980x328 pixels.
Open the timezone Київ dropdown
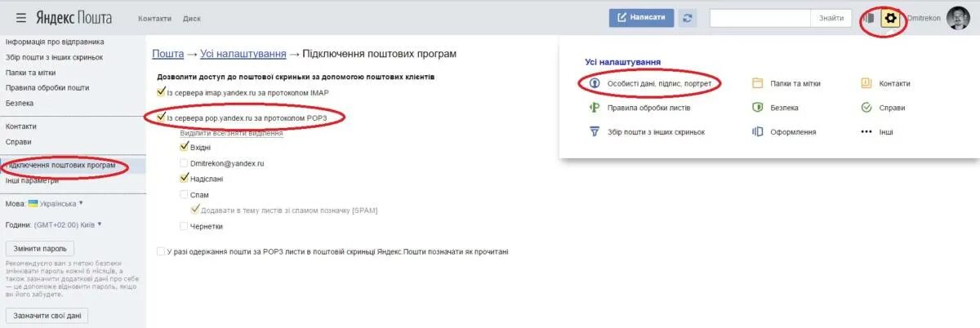click(x=67, y=224)
